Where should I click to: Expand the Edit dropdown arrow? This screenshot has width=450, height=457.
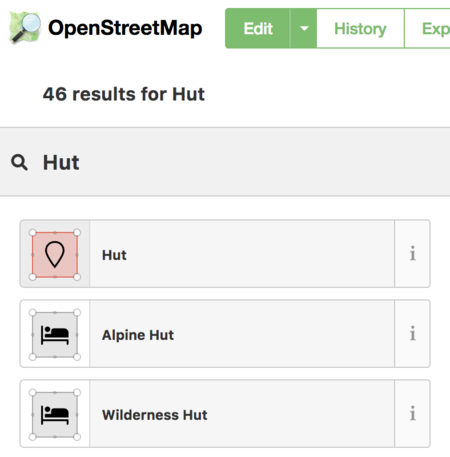click(304, 29)
